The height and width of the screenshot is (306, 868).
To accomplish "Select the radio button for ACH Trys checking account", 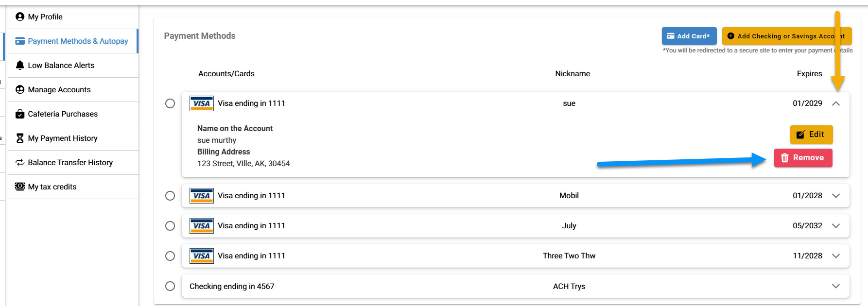I will click(x=170, y=286).
